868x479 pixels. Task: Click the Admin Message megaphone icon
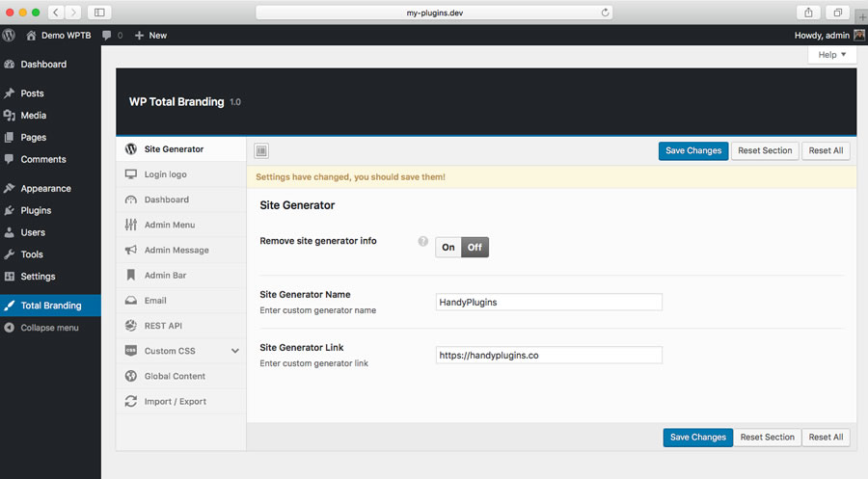(130, 250)
